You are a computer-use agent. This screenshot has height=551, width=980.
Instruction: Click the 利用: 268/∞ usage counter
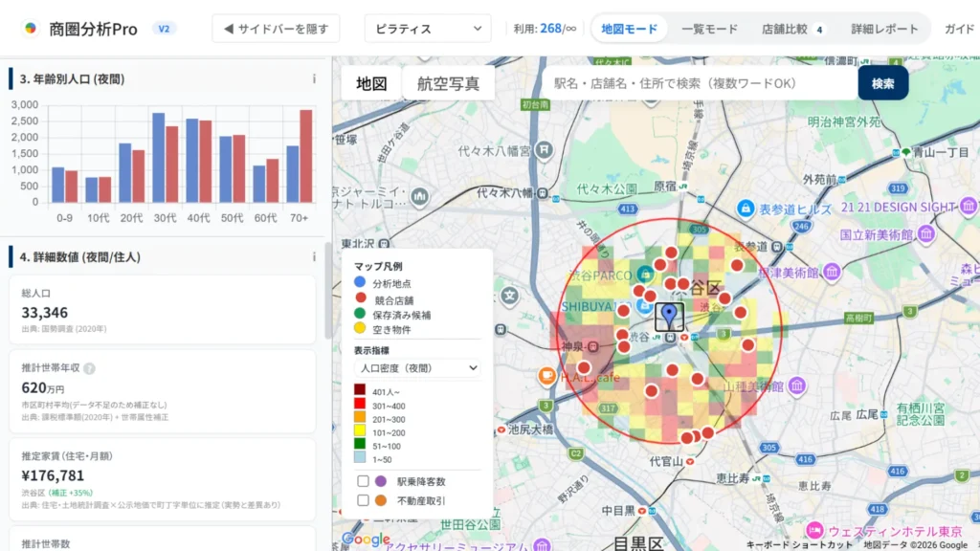(x=545, y=29)
